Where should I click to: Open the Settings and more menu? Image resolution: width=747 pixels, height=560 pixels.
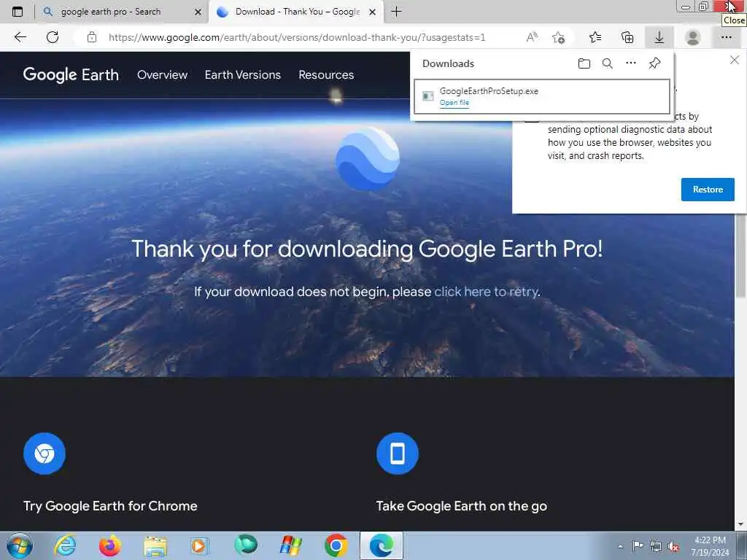726,37
